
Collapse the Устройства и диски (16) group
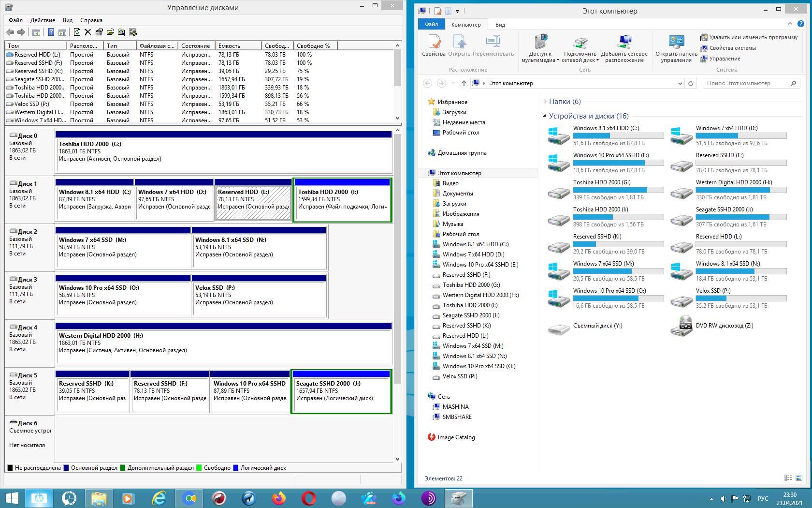[x=545, y=116]
